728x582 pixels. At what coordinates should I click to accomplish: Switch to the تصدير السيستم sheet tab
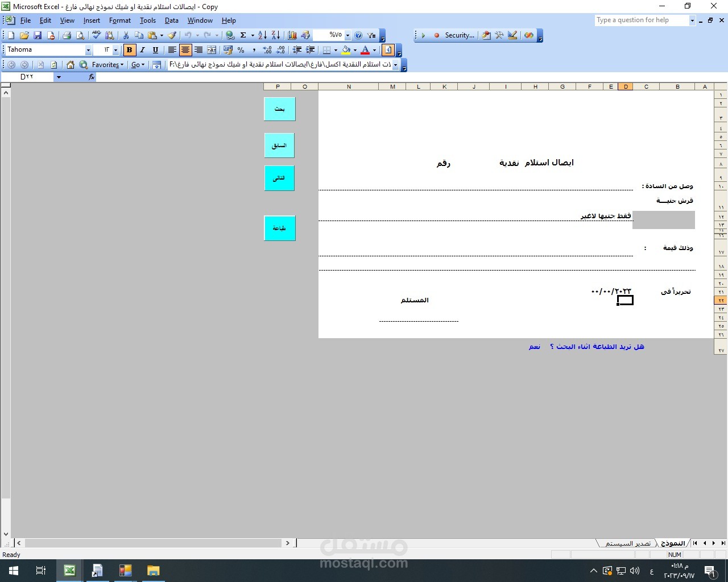[x=627, y=543]
